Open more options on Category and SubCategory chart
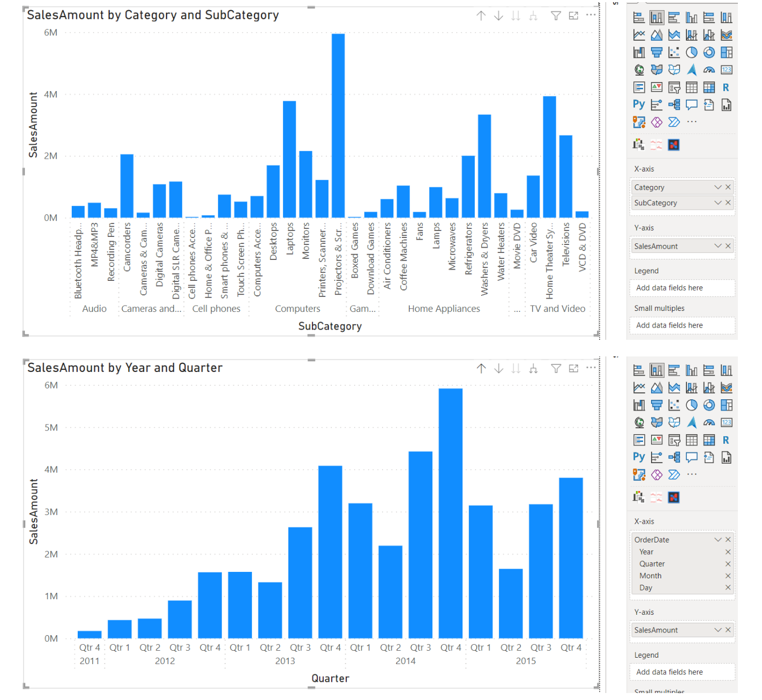Screen dimensions: 762x700 591,15
